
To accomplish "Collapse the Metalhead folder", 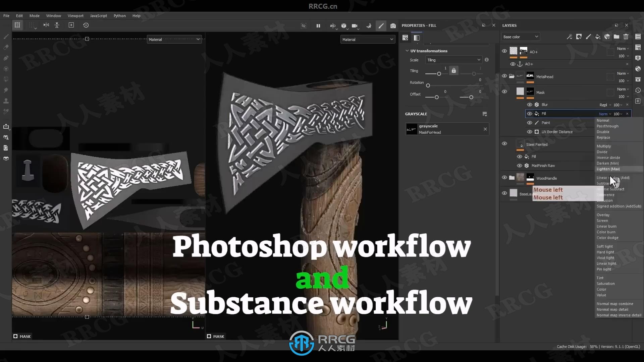I will click(512, 76).
